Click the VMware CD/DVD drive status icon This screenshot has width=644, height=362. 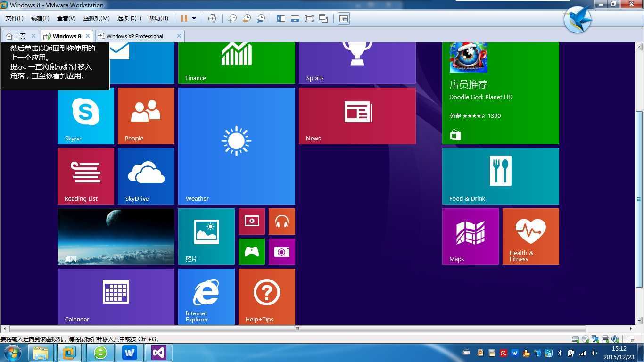point(585,339)
